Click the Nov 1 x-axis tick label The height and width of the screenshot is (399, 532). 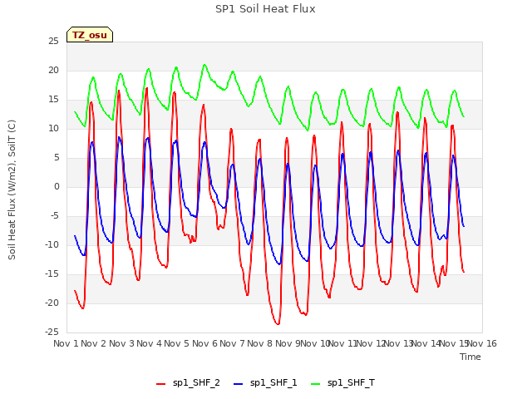(66, 343)
